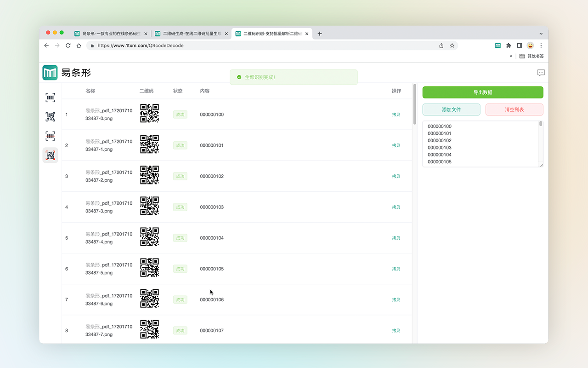
Task: Expand hidden bookmarks with the chevron
Action: (x=511, y=56)
